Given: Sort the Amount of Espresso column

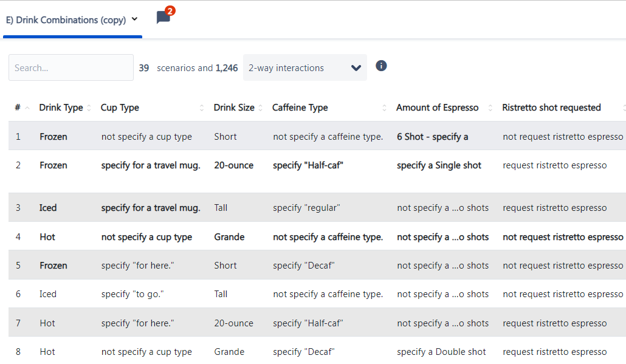Looking at the screenshot, I should tap(490, 108).
